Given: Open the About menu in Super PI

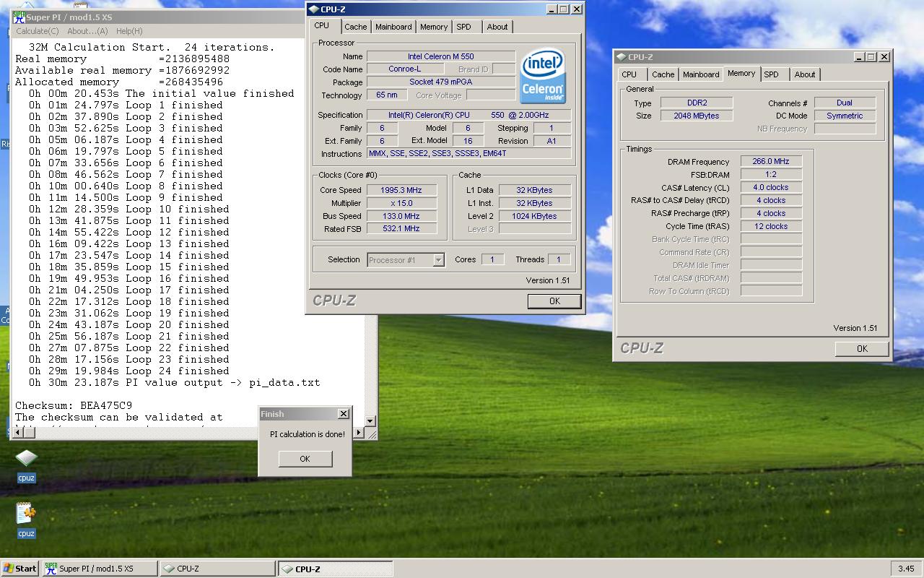Looking at the screenshot, I should [x=87, y=31].
